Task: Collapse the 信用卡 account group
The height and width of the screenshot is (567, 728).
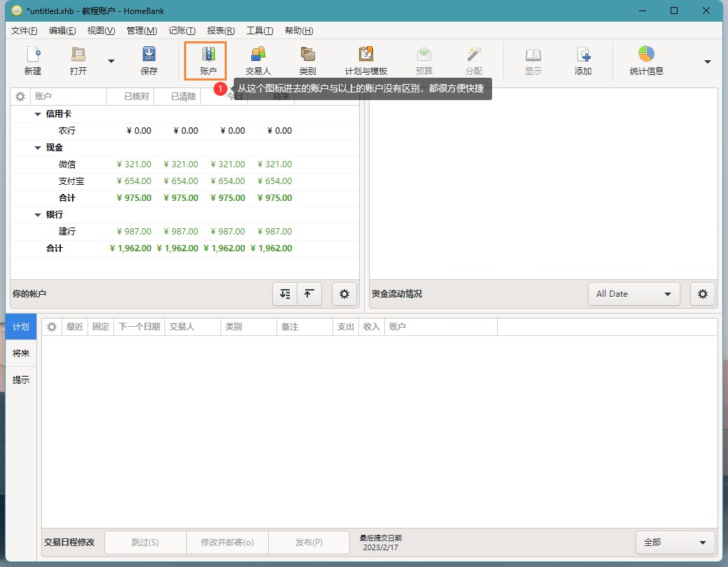Action: tap(38, 114)
